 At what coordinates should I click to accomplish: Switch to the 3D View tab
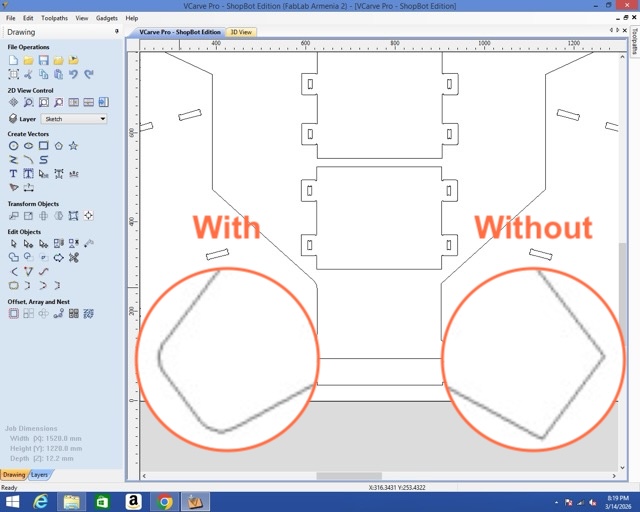point(241,32)
